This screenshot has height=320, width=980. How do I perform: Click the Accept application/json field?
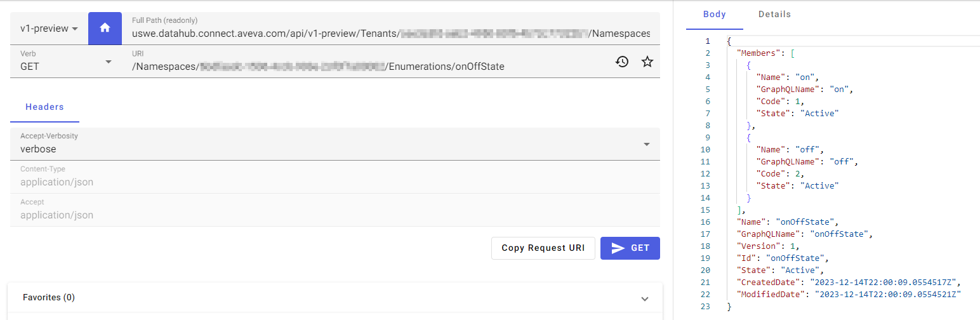tap(335, 210)
